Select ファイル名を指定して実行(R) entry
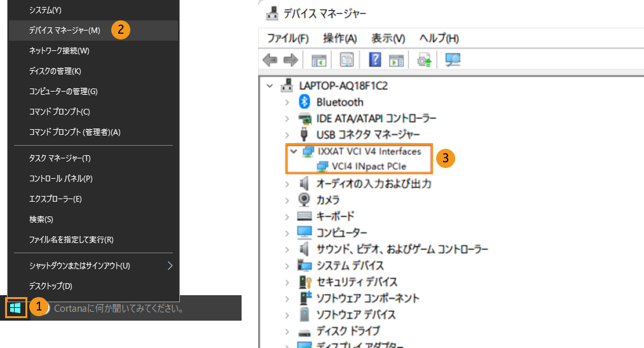The height and width of the screenshot is (348, 644). (x=93, y=240)
